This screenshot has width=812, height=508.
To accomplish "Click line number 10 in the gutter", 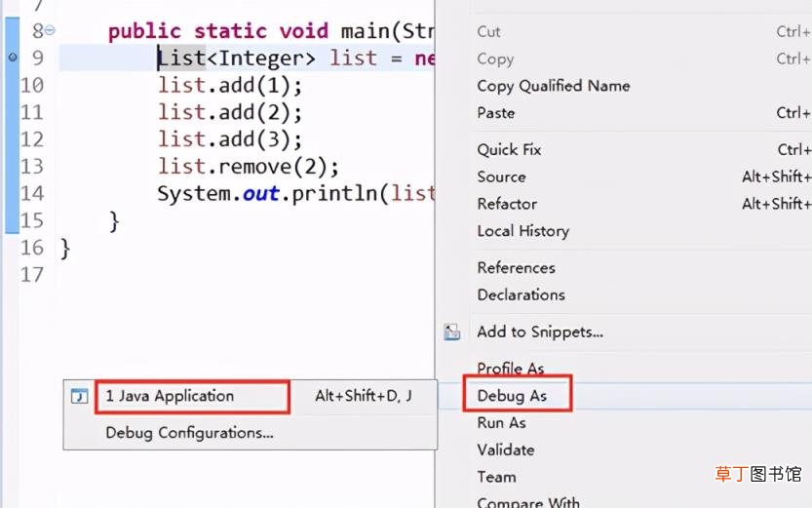I will (31, 86).
